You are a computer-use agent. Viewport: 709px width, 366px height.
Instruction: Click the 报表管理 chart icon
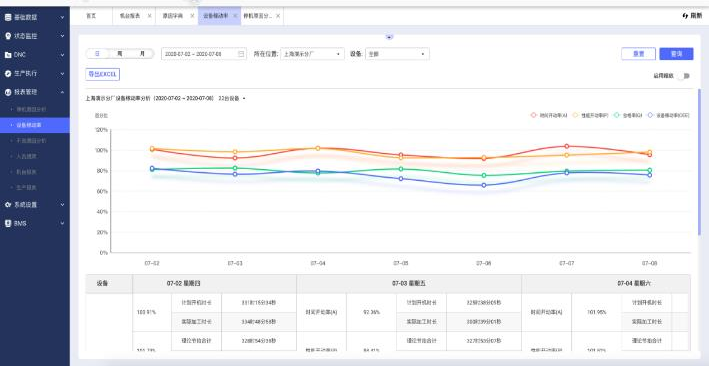pyautogui.click(x=8, y=92)
